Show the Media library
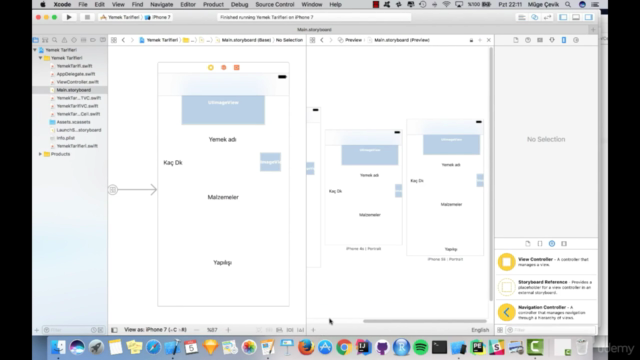Image resolution: width=640 pixels, height=360 pixels. point(564,244)
